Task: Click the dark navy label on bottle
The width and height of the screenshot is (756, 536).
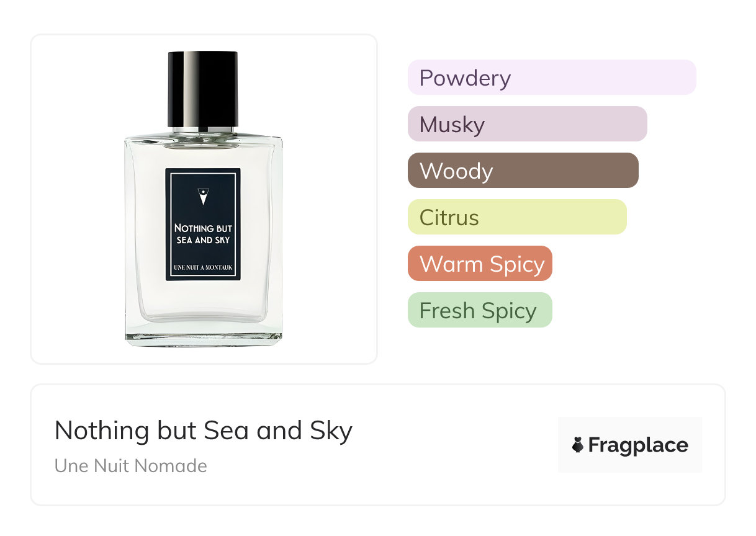Action: coord(203,225)
